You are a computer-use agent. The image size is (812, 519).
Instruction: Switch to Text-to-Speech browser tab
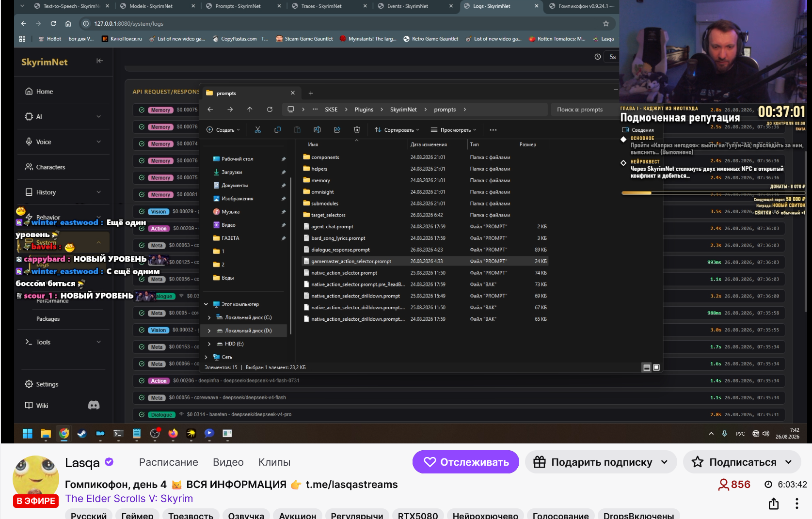tap(71, 6)
